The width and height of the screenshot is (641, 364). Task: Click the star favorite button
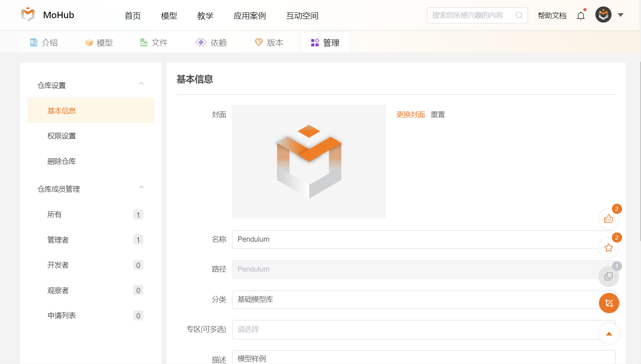pos(609,248)
